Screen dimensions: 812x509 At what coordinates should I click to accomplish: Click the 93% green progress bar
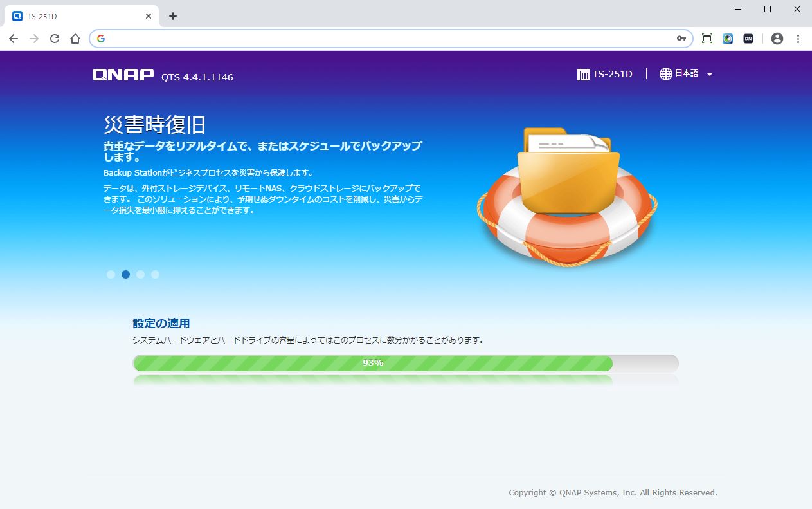tap(373, 363)
